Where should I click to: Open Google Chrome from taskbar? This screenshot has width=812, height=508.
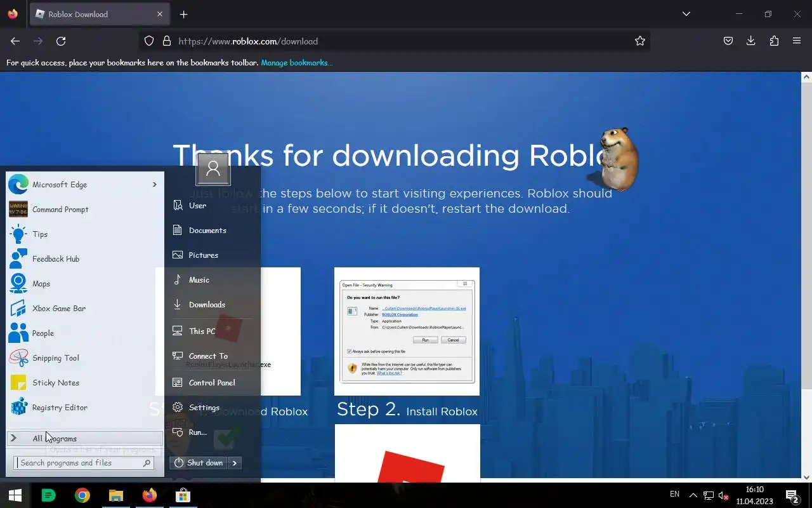pos(82,495)
